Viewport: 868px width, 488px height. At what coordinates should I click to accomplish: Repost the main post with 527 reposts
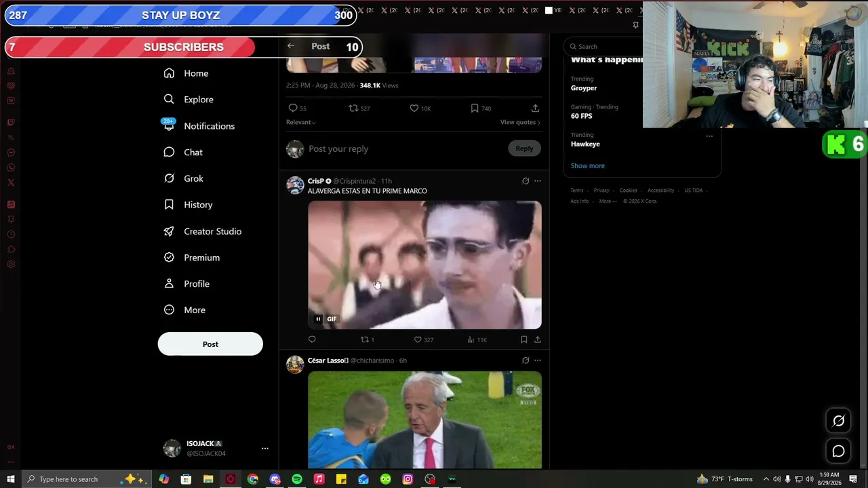pos(353,108)
